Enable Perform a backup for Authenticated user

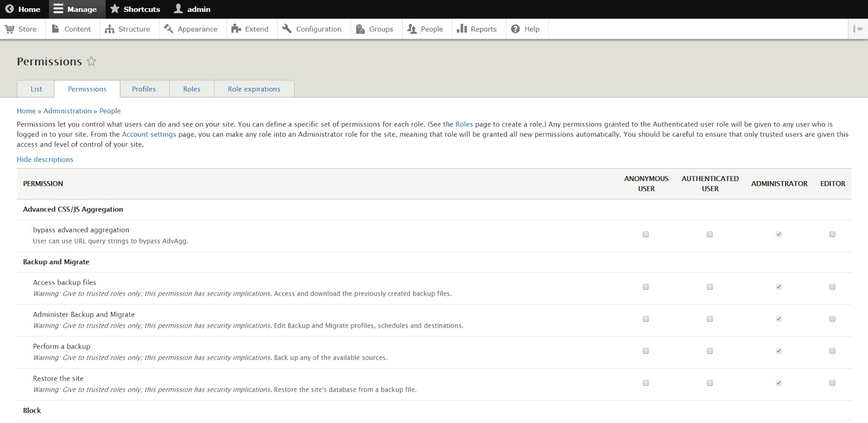(710, 351)
